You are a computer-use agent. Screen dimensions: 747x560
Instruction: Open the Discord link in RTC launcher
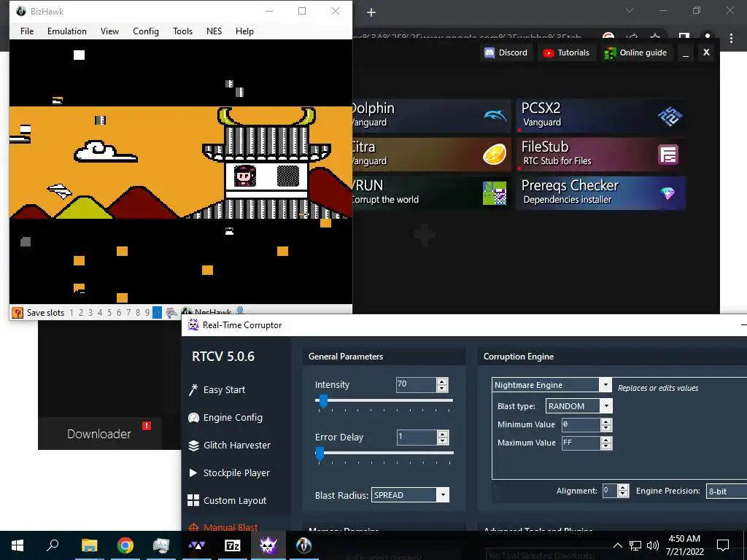(x=506, y=52)
